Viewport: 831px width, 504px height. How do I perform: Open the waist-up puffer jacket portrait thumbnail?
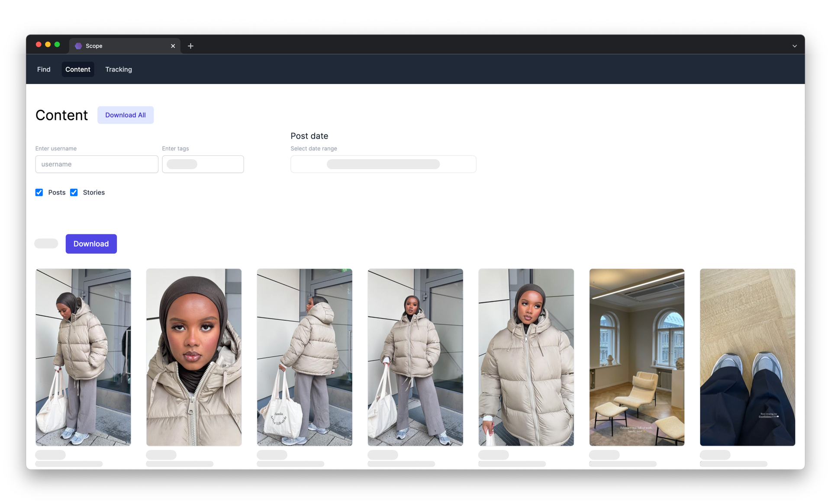526,357
